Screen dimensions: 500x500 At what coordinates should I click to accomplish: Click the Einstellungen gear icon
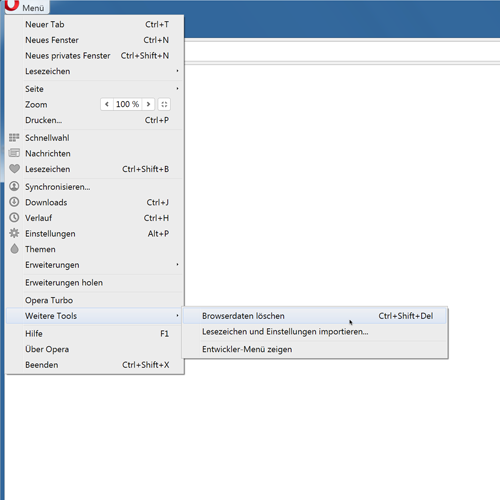click(x=14, y=233)
